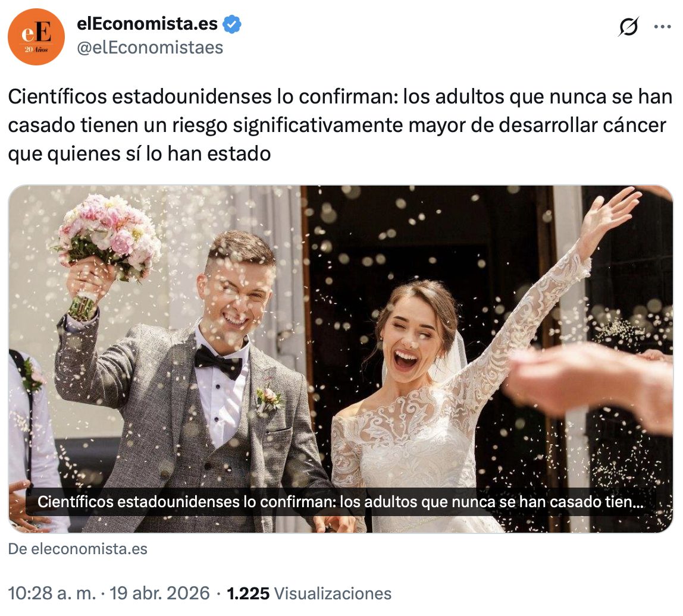
Task: Click the blue verified badge
Action: pyautogui.click(x=232, y=24)
